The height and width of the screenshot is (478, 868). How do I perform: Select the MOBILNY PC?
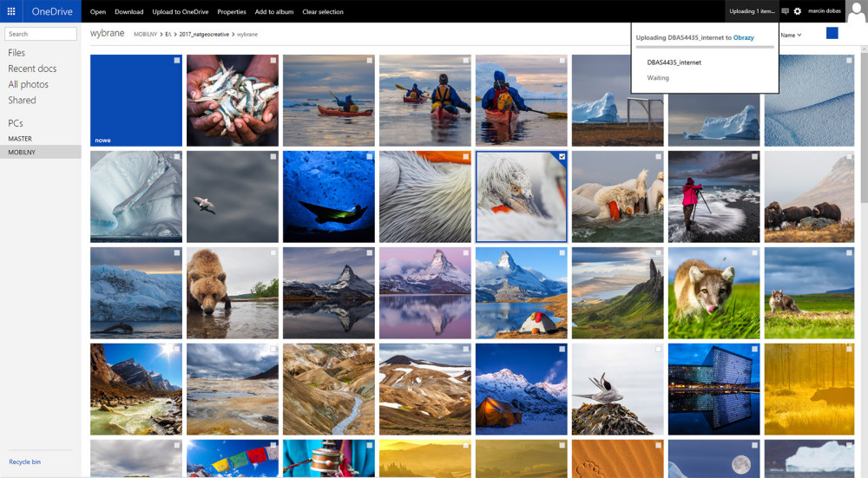[x=41, y=152]
